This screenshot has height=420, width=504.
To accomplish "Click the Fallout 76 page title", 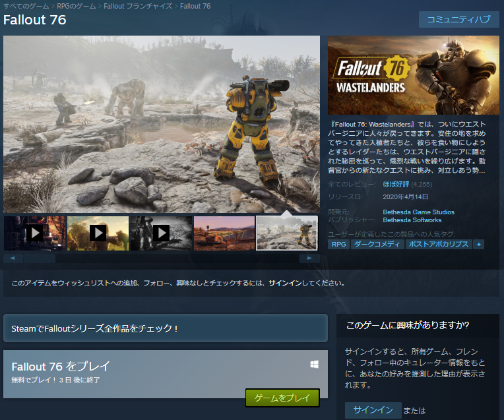I will (35, 20).
